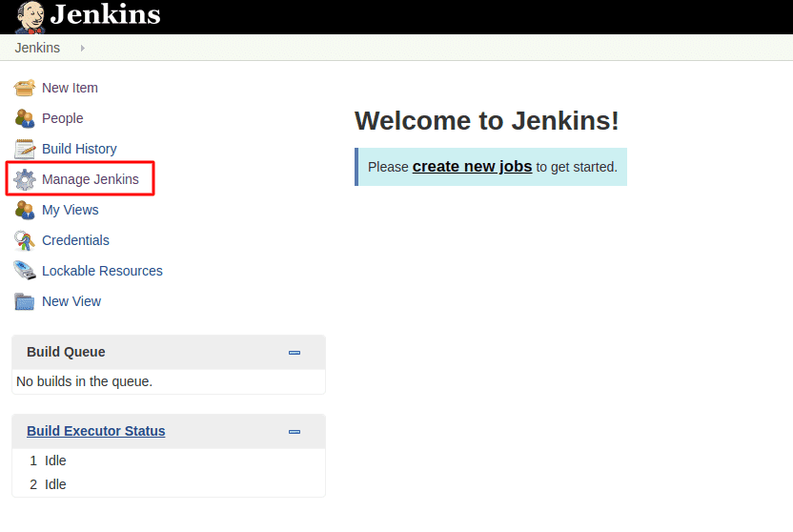
Task: Select the Jenkins breadcrumb item
Action: [37, 48]
